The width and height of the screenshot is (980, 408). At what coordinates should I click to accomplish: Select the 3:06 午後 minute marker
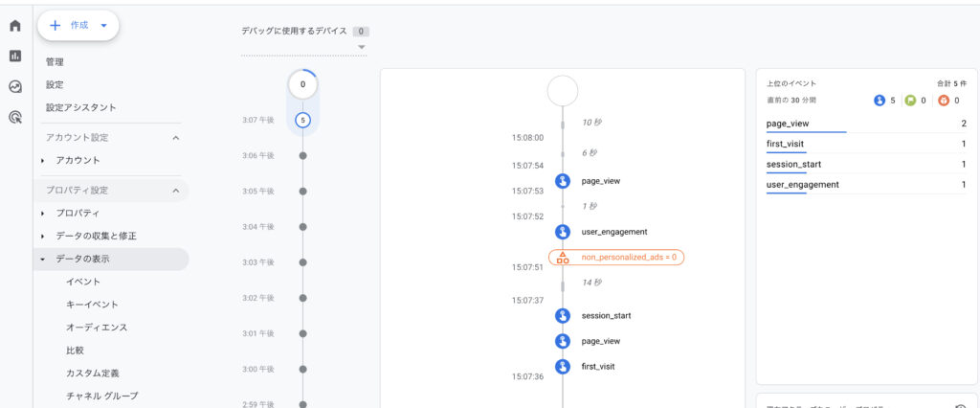302,154
